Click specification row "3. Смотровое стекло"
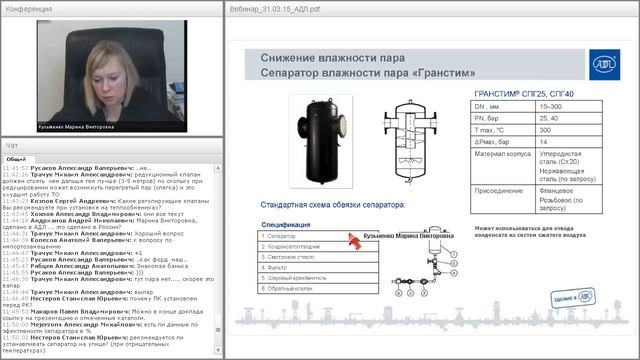 point(318,257)
